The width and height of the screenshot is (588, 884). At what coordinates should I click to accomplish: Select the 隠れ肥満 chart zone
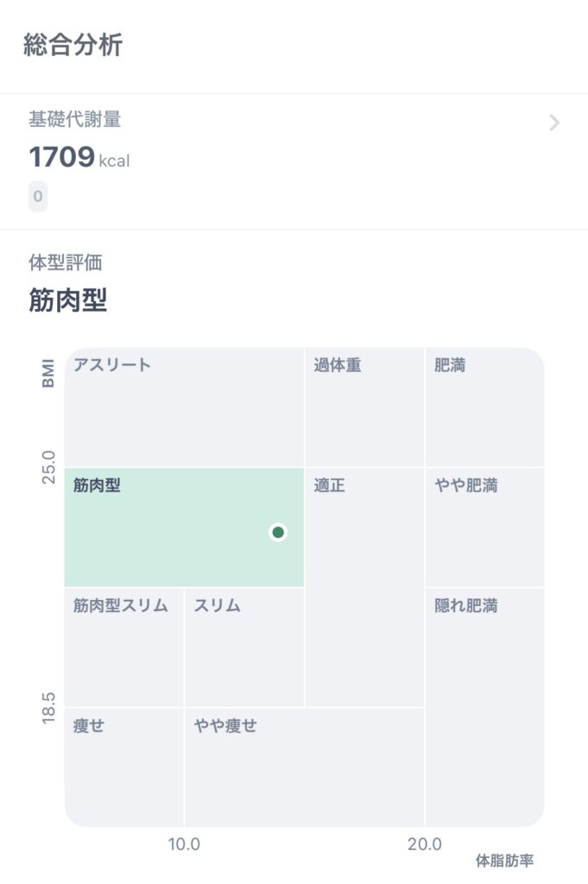(x=484, y=706)
